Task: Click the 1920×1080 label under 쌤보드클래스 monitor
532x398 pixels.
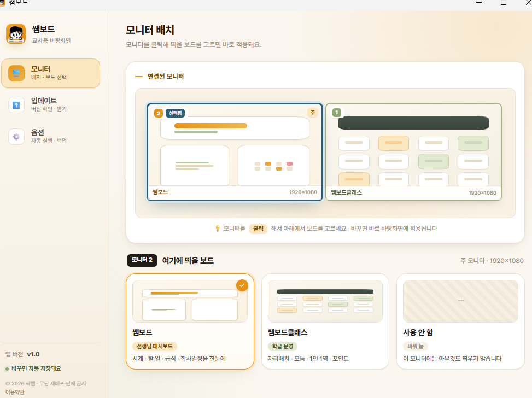Action: 482,193
